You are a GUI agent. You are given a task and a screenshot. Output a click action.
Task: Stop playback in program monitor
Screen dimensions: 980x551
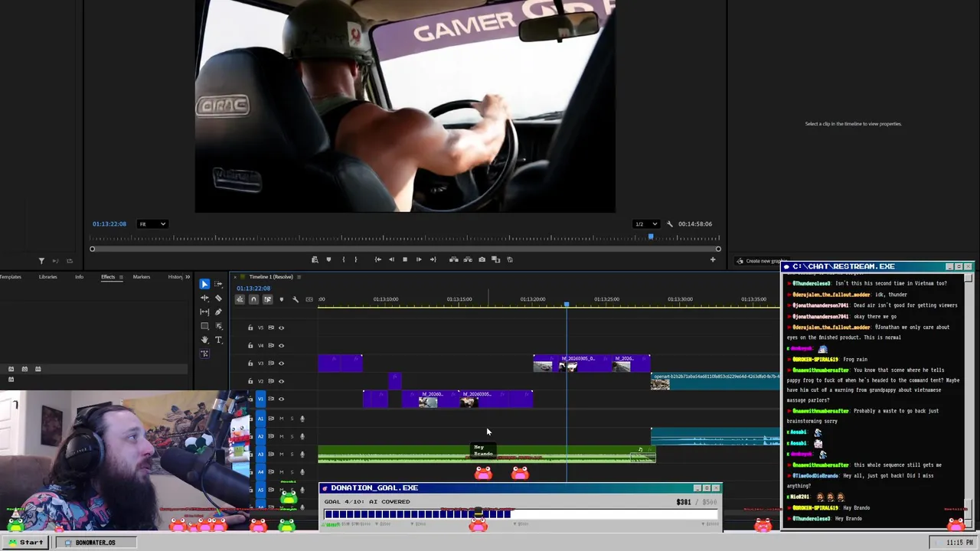click(x=405, y=259)
